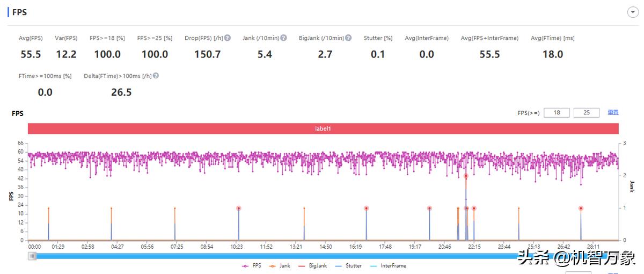Click the 重置 reset link

tap(613, 112)
